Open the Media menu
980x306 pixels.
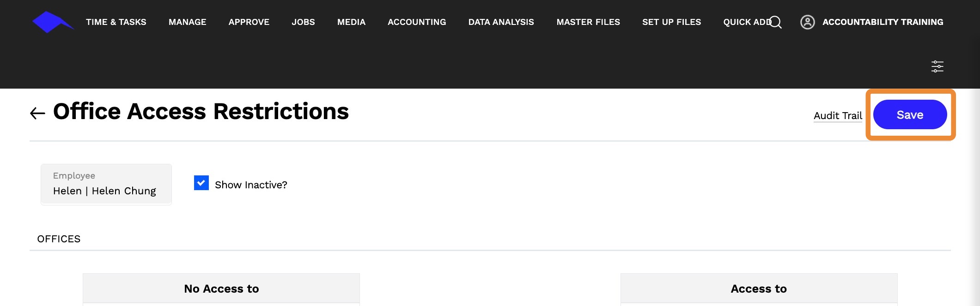351,22
